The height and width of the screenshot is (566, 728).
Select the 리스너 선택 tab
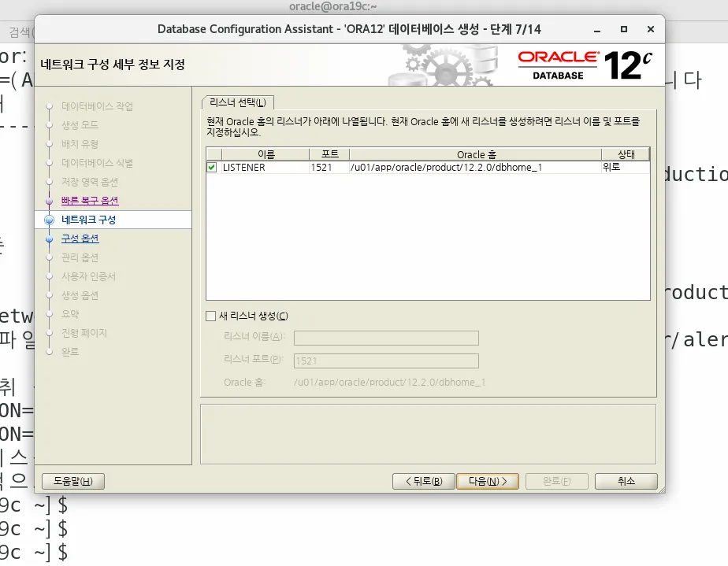click(x=238, y=102)
